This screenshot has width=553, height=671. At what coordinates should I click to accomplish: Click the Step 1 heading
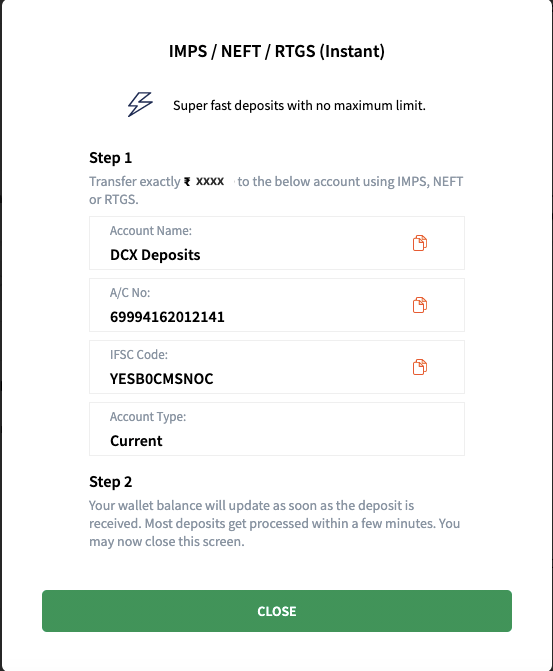point(110,158)
